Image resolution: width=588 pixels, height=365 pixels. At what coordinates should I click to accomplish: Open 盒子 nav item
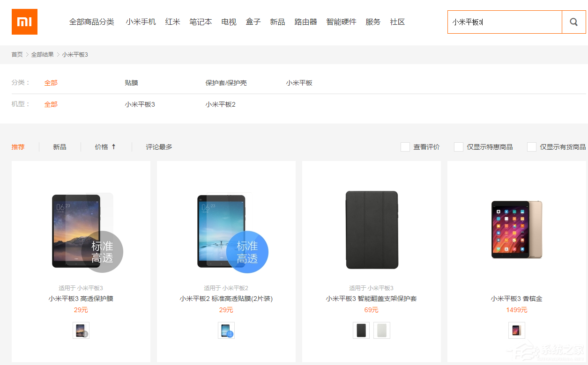click(253, 22)
